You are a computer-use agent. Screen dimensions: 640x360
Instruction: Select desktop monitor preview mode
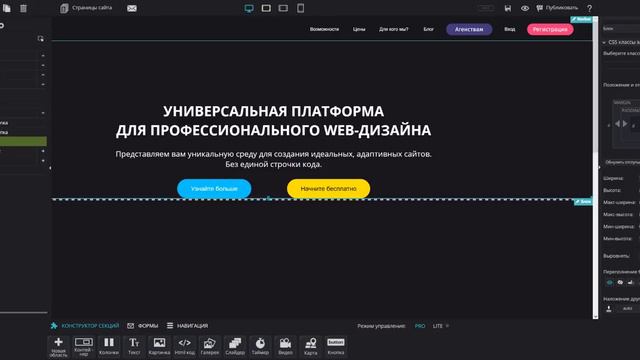click(x=249, y=8)
